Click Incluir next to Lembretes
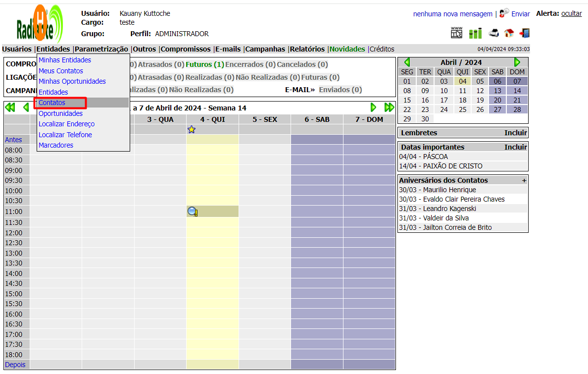 pyautogui.click(x=515, y=133)
